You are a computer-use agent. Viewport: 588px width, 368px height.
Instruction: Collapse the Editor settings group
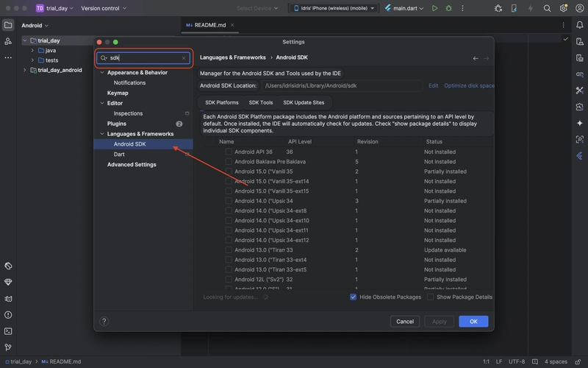(102, 103)
